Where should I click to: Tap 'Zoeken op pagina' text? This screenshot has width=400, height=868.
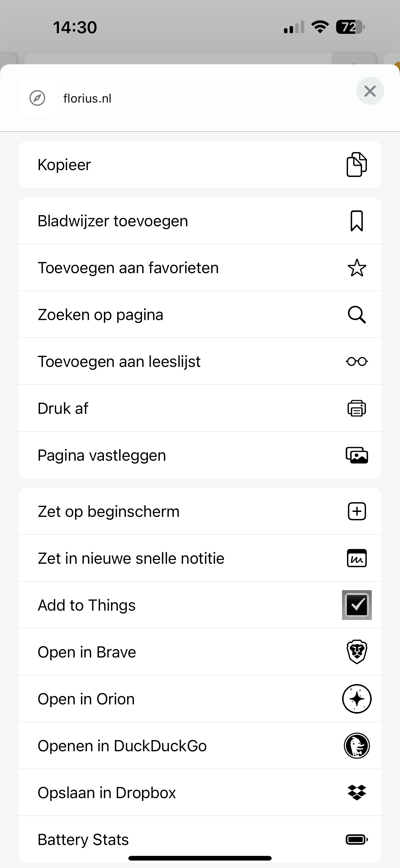point(100,315)
